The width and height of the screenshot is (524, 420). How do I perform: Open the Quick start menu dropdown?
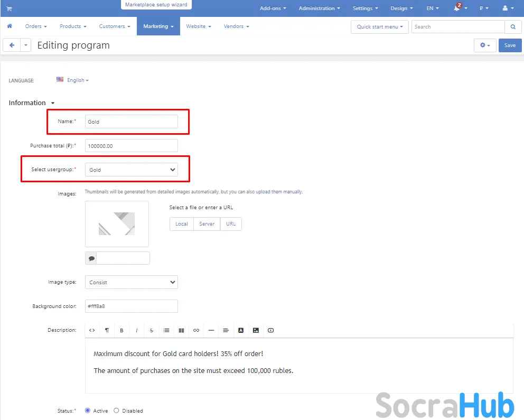click(x=380, y=27)
